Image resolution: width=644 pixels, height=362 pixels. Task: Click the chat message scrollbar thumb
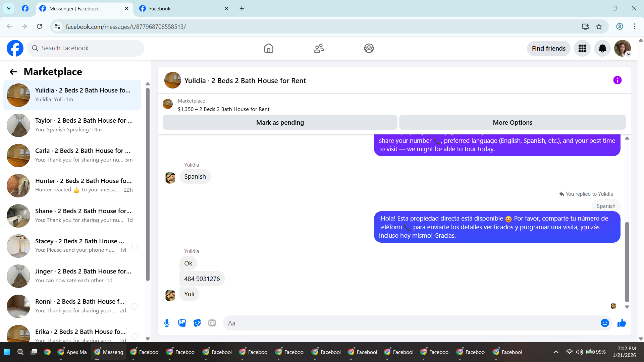tap(627, 261)
